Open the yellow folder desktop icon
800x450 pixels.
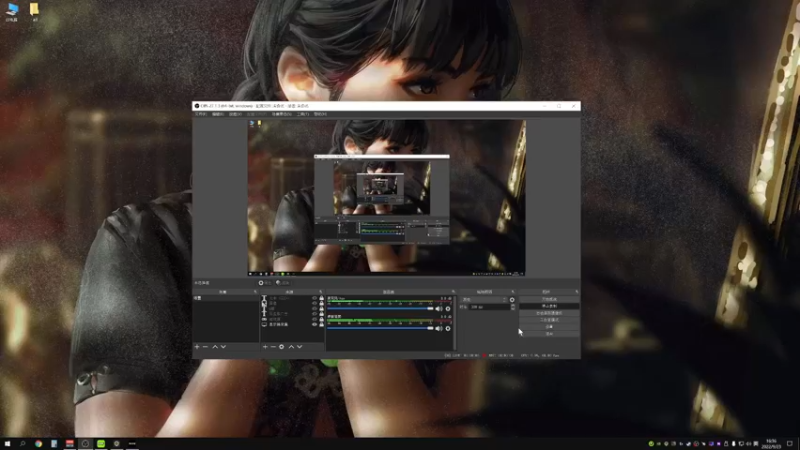pyautogui.click(x=34, y=12)
